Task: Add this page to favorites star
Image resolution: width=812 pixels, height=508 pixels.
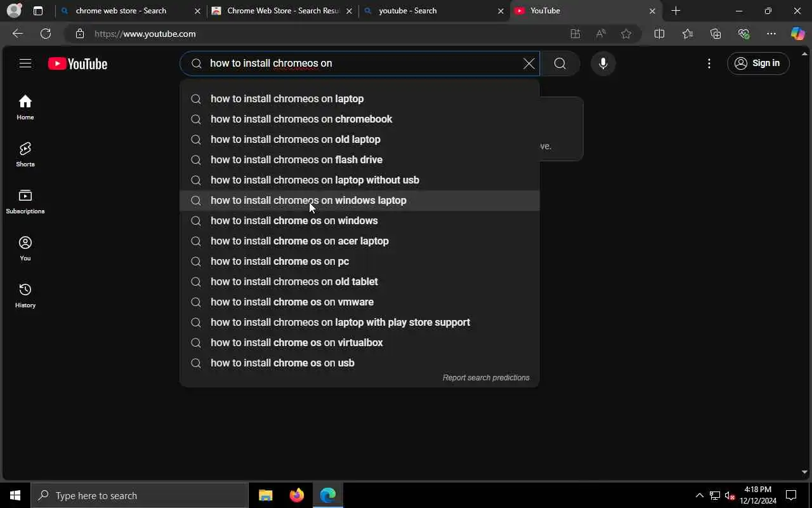Action: (x=626, y=34)
